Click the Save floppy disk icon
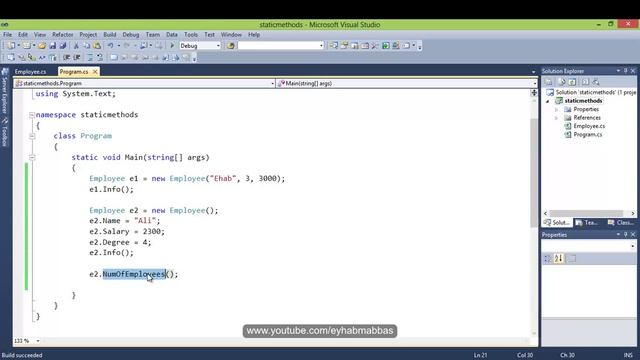The height and width of the screenshot is (360, 640). pos(53,46)
